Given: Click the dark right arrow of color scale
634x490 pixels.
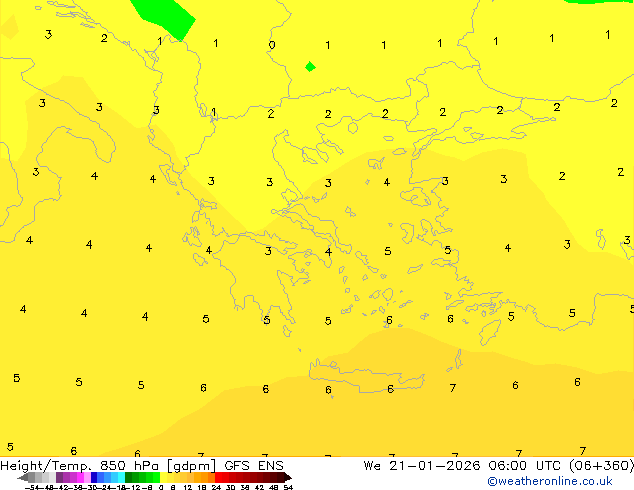Looking at the screenshot, I should (288, 478).
